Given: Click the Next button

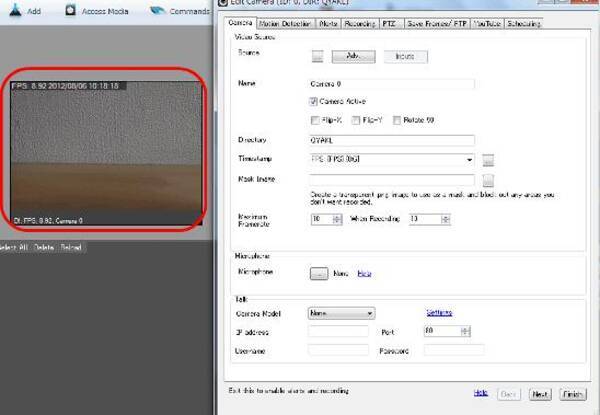Looking at the screenshot, I should (x=540, y=394).
